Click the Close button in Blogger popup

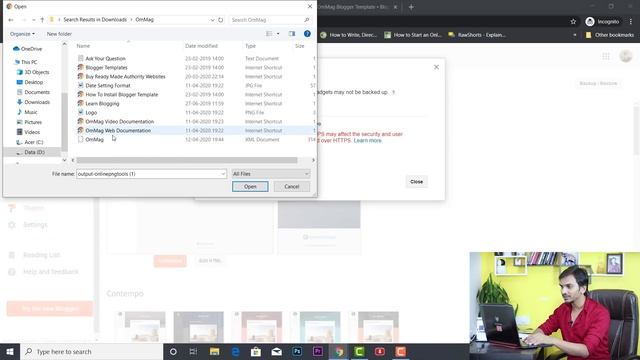416,182
